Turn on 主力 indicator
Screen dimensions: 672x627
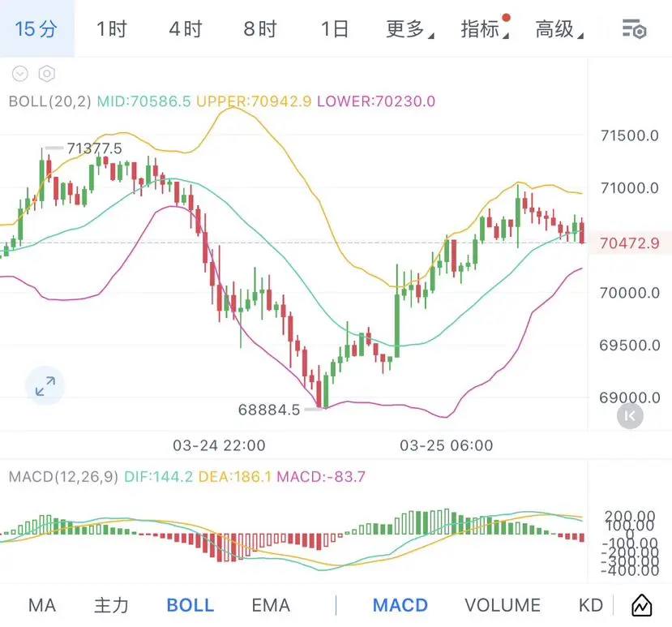111,605
